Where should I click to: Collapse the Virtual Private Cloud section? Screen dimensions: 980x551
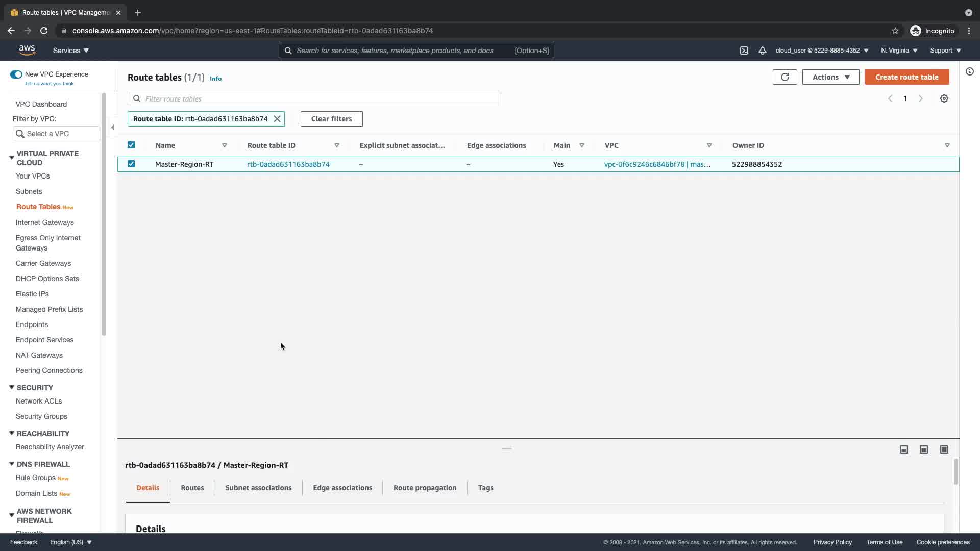tap(12, 158)
